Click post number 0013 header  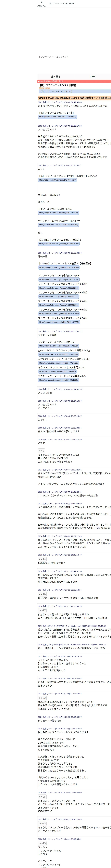pyautogui.click(x=60, y=504)
